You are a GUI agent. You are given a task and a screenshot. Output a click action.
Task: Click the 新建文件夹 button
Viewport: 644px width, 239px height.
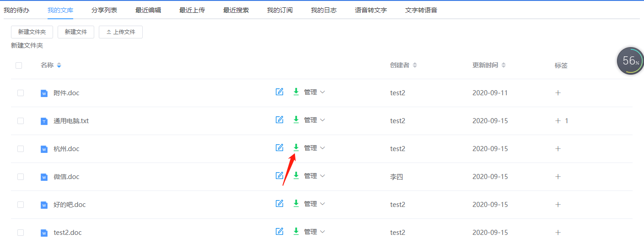(x=32, y=32)
